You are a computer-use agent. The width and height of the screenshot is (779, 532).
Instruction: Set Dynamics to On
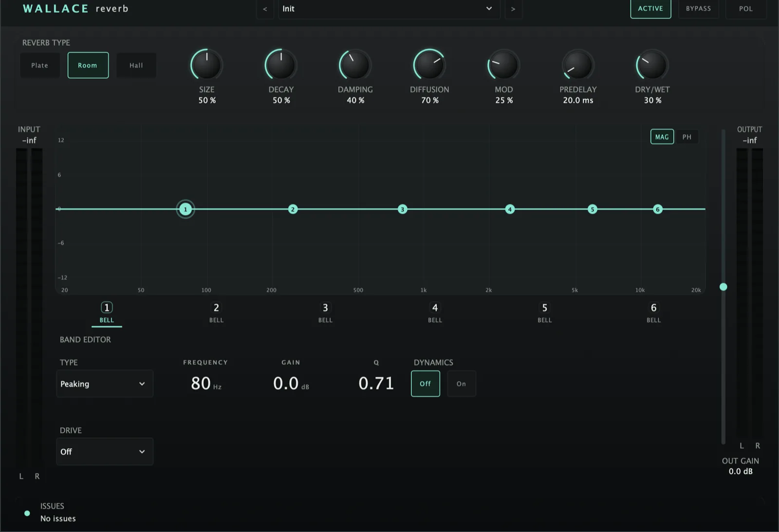tap(461, 384)
